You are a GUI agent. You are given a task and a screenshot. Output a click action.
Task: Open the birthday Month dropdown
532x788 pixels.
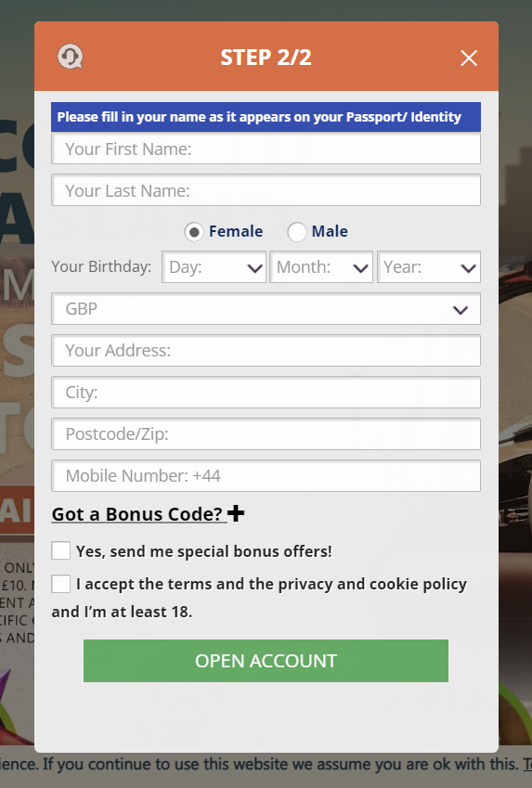(x=321, y=267)
